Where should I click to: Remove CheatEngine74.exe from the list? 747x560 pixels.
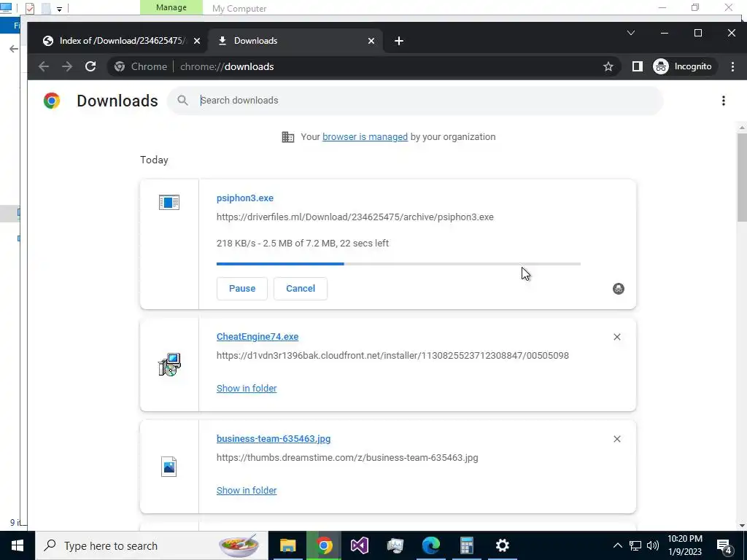tap(617, 337)
